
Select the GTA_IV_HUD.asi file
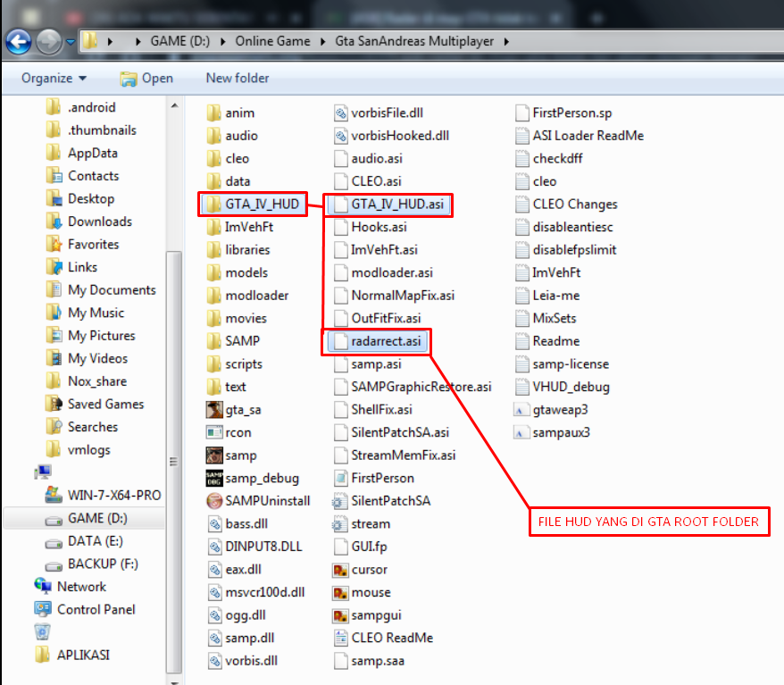[x=388, y=204]
